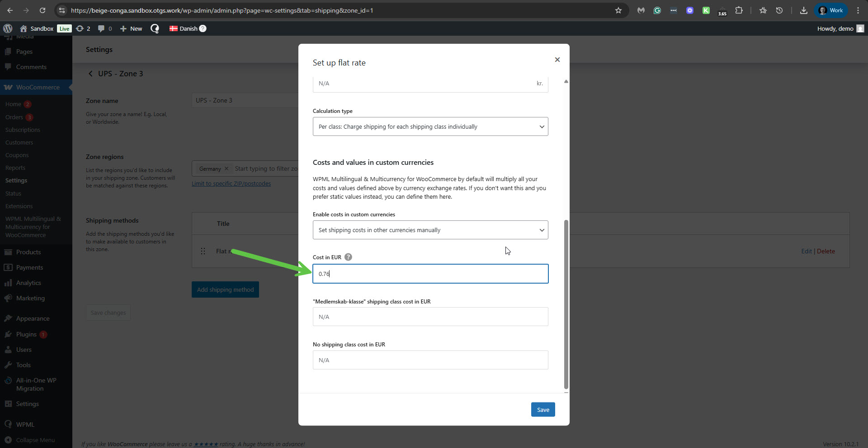
Task: Click the Save button in dialog
Action: [542, 410]
